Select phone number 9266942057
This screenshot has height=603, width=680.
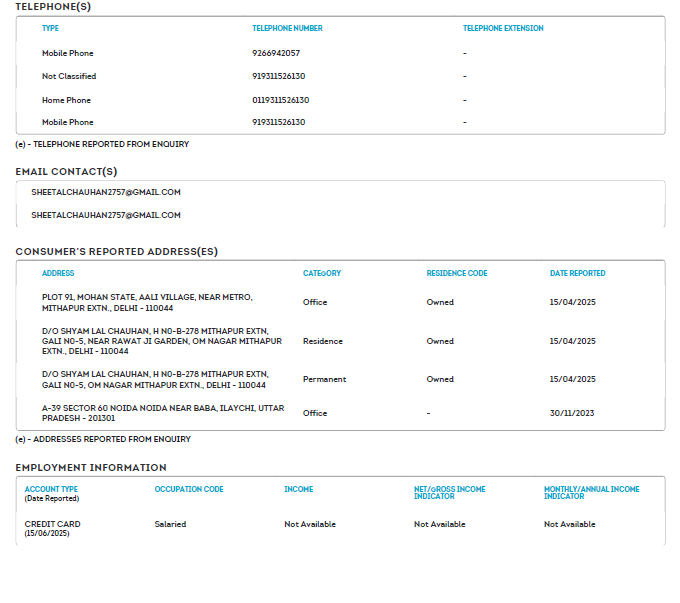pyautogui.click(x=276, y=53)
